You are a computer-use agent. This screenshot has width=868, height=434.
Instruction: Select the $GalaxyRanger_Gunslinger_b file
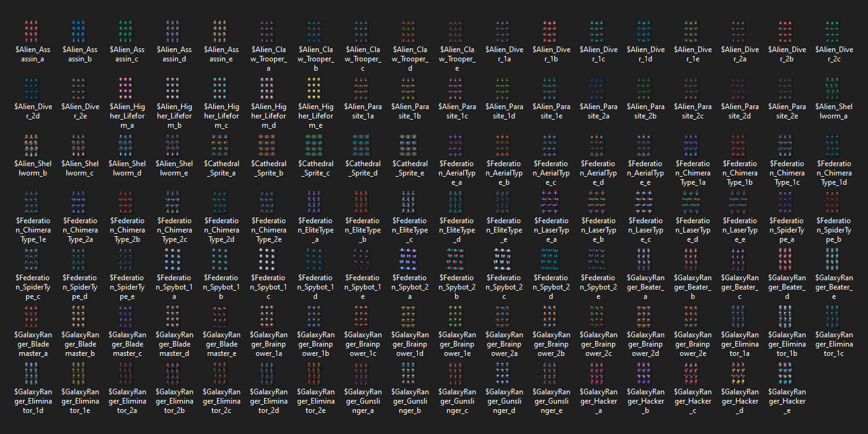410,373
